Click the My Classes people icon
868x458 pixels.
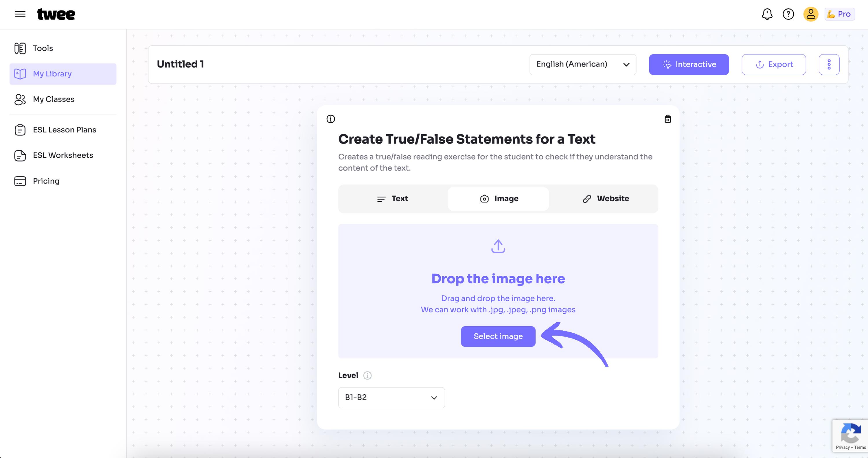[x=20, y=100]
